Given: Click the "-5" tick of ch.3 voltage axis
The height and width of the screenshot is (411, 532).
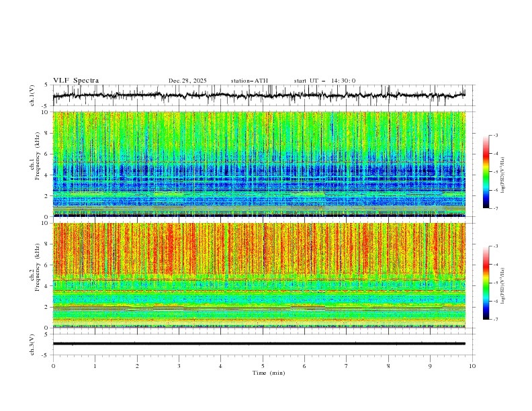Looking at the screenshot, I should tap(46, 355).
